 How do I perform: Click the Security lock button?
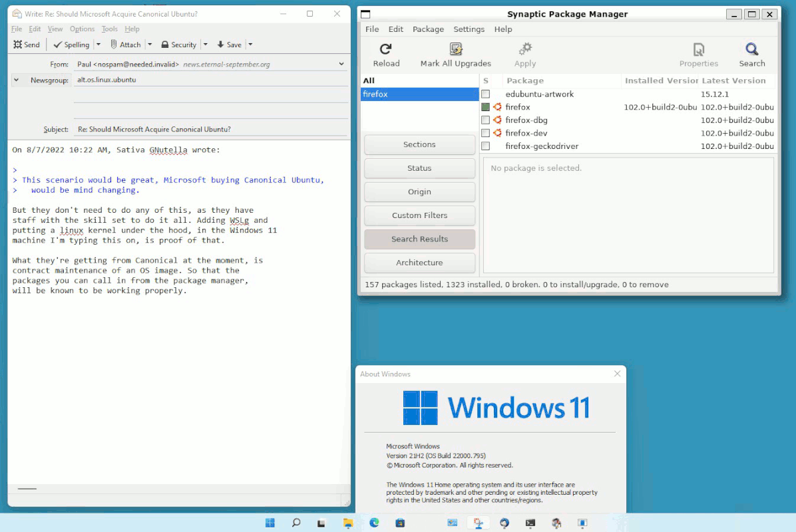178,45
